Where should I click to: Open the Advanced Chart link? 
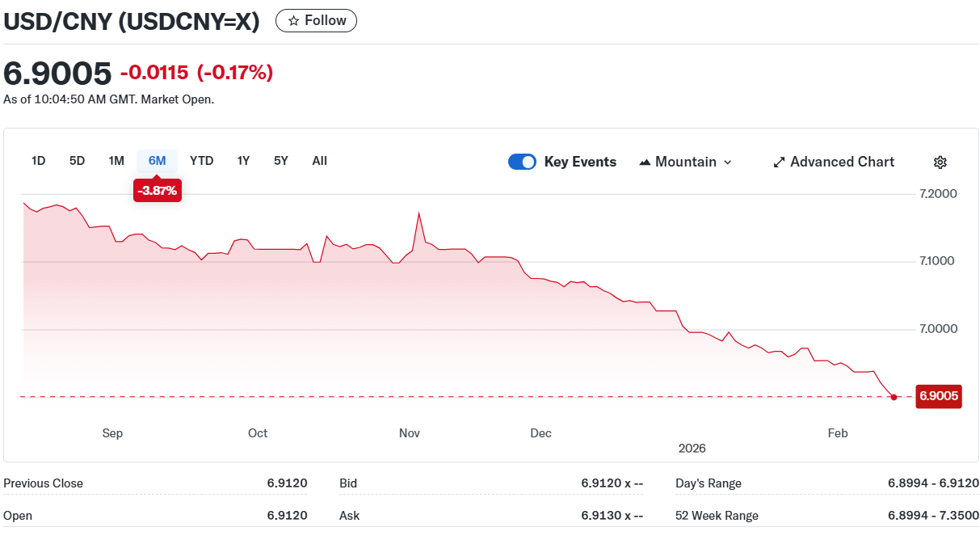pyautogui.click(x=841, y=162)
